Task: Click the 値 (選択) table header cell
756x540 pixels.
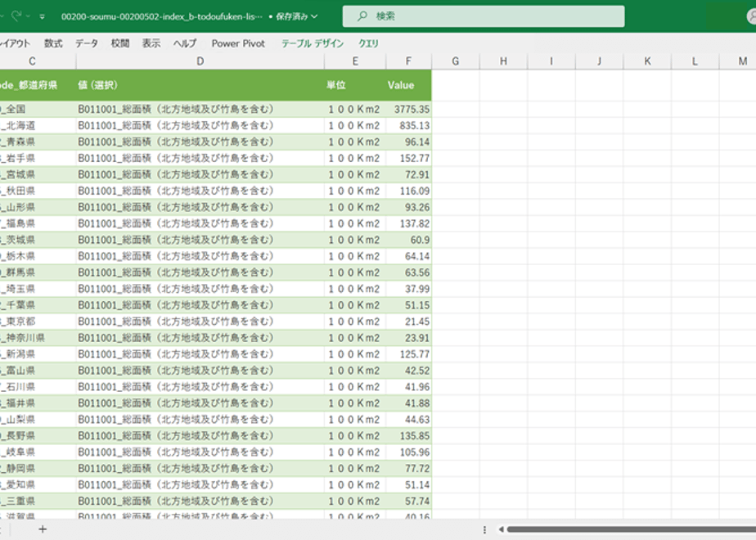Action: [x=200, y=85]
